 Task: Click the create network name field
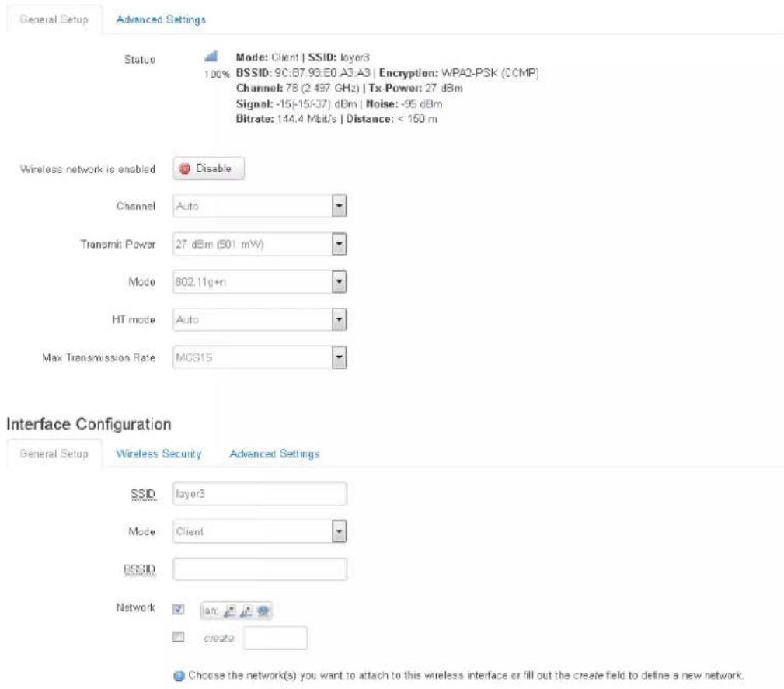(x=276, y=638)
